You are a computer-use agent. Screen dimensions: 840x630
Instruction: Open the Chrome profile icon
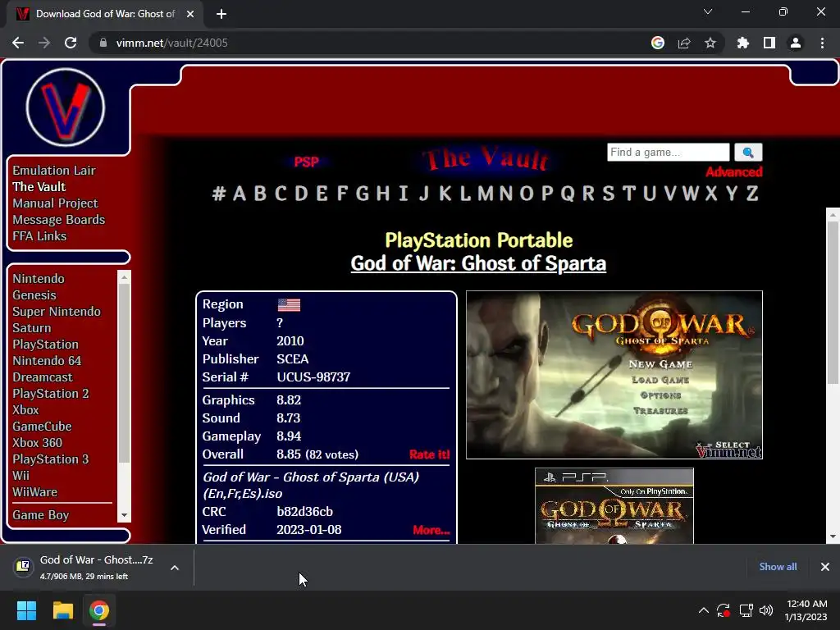point(796,43)
